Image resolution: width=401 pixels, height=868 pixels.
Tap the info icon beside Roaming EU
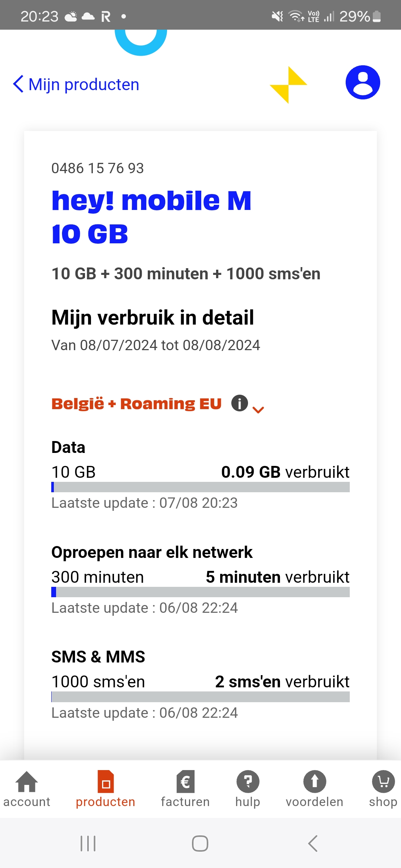(239, 403)
